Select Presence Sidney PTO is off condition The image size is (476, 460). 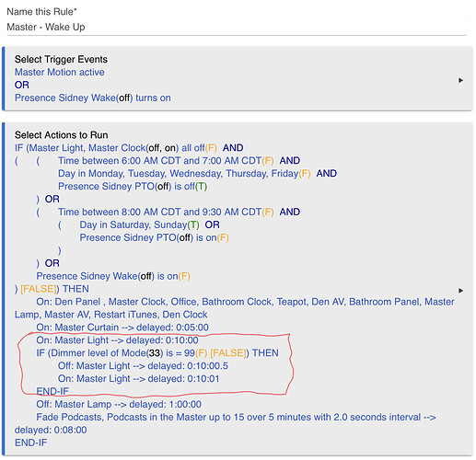133,187
